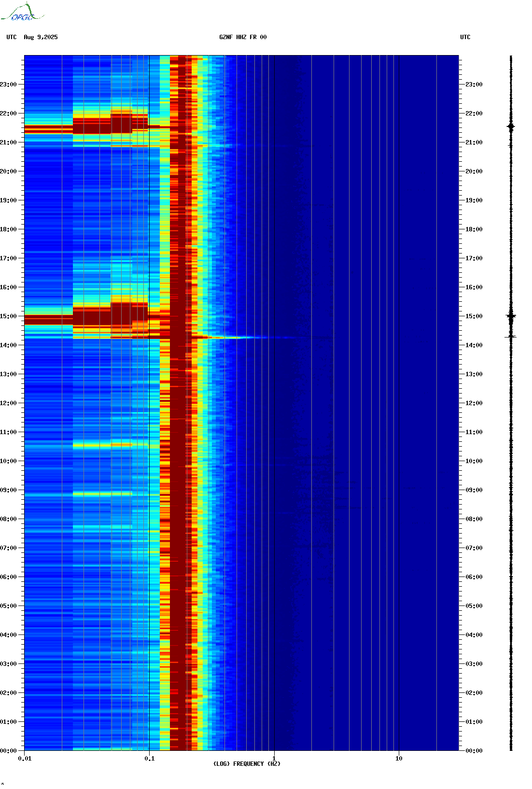The image size is (532, 789).
Task: Click the left axis '22:00' time label
Action: 8,113
